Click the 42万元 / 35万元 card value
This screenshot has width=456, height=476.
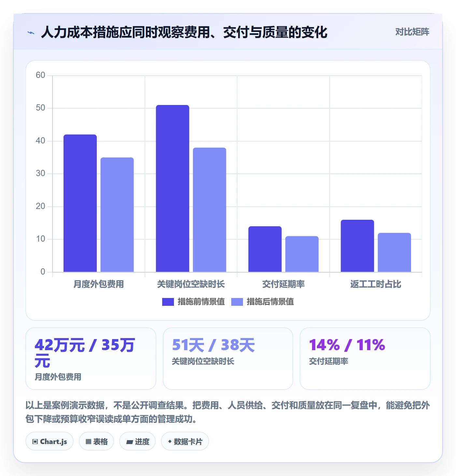click(85, 353)
